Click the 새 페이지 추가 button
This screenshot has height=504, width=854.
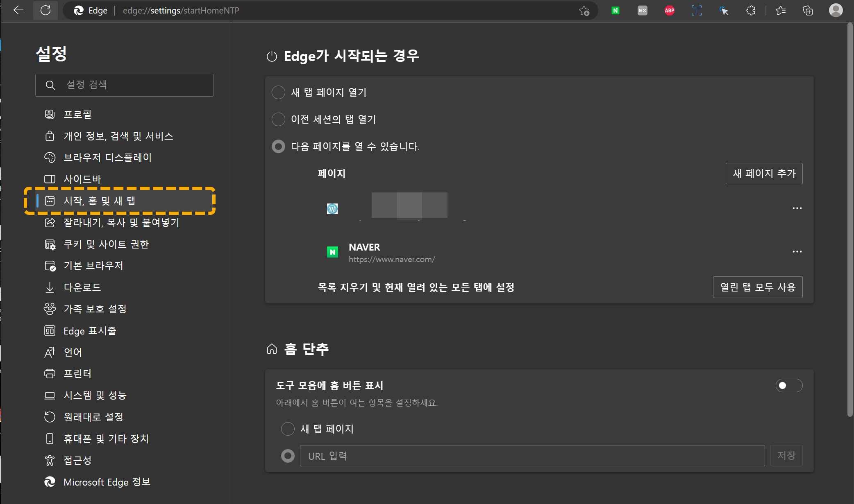(764, 173)
